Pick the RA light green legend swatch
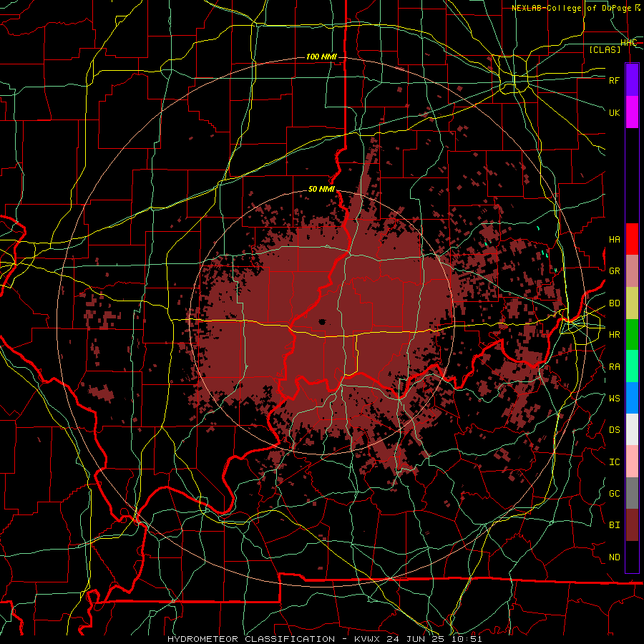This screenshot has height=644, width=644. tap(632, 366)
